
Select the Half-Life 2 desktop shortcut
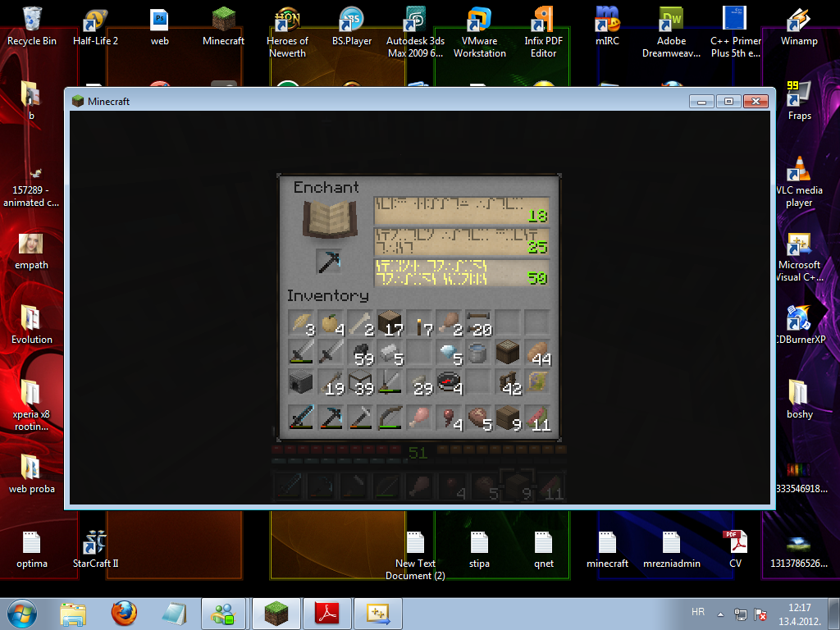pyautogui.click(x=95, y=27)
